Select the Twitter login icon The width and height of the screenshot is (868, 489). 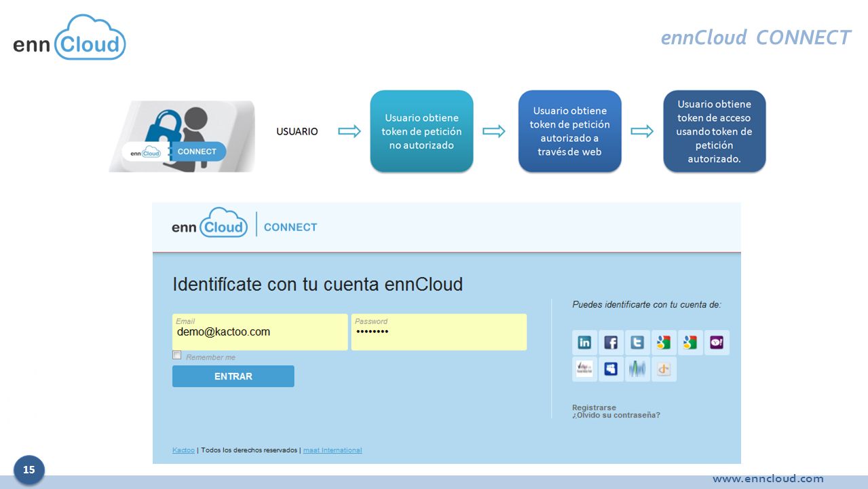pyautogui.click(x=637, y=343)
